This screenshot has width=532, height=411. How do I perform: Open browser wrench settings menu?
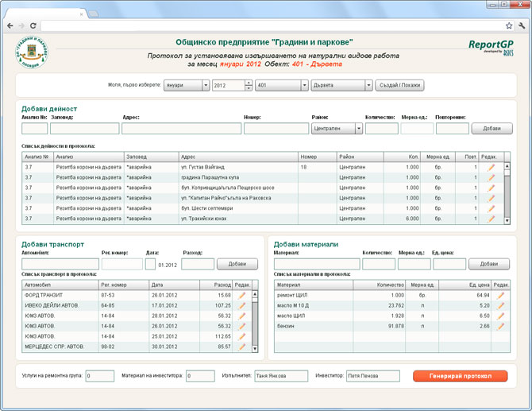[x=522, y=25]
